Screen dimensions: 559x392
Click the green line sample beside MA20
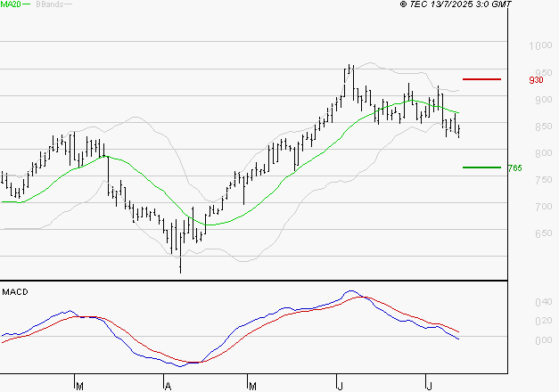(27, 4)
